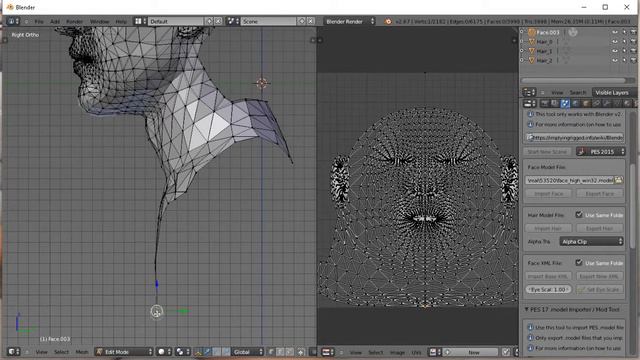Image resolution: width=640 pixels, height=360 pixels.
Task: Open the outliner Search menu
Action: 578,93
